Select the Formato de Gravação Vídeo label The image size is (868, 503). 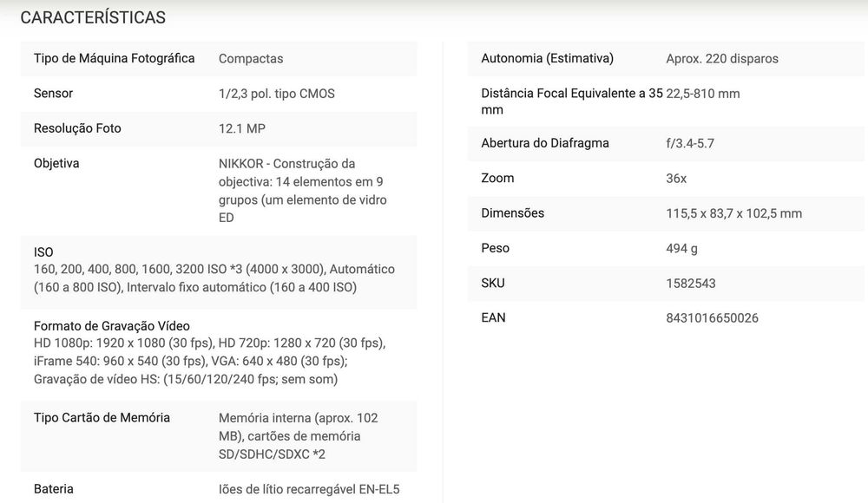click(112, 326)
